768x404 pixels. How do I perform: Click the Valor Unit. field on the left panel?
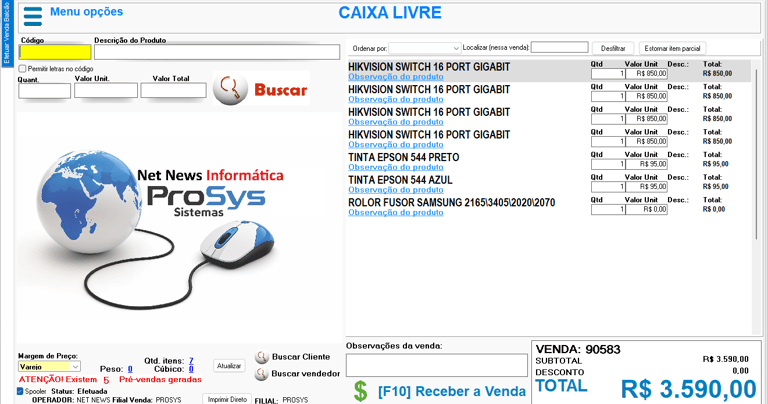point(106,91)
